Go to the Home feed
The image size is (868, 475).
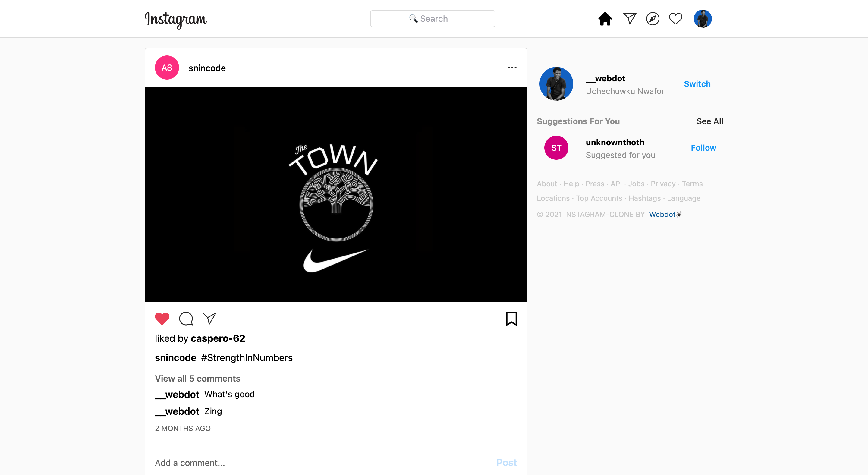pyautogui.click(x=605, y=19)
